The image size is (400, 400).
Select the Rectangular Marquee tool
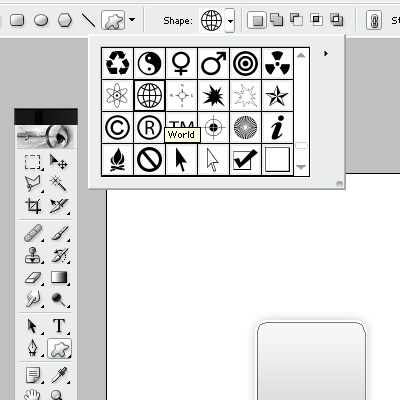point(33,162)
